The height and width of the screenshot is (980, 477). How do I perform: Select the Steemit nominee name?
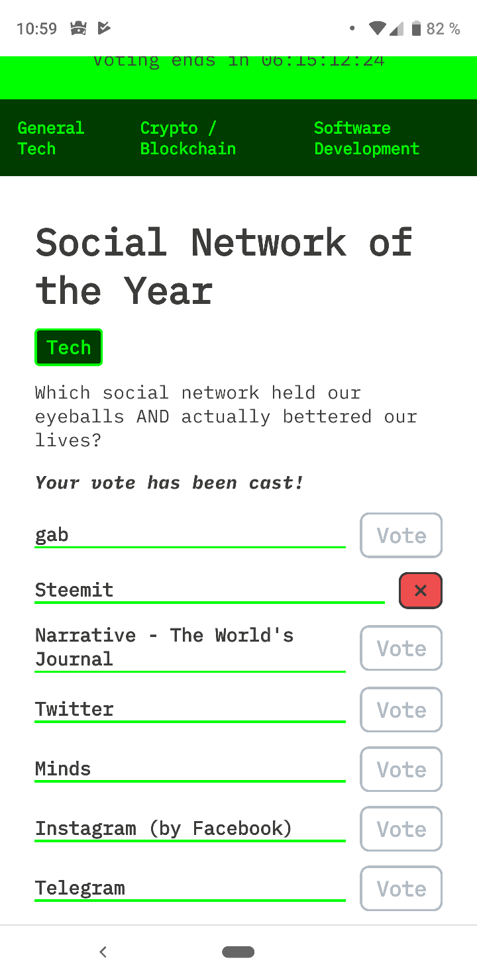pyautogui.click(x=74, y=590)
